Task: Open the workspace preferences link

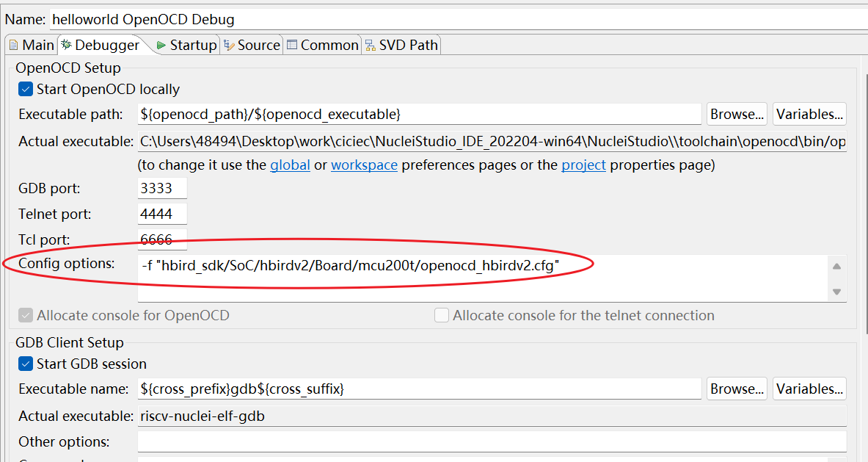Action: (364, 165)
